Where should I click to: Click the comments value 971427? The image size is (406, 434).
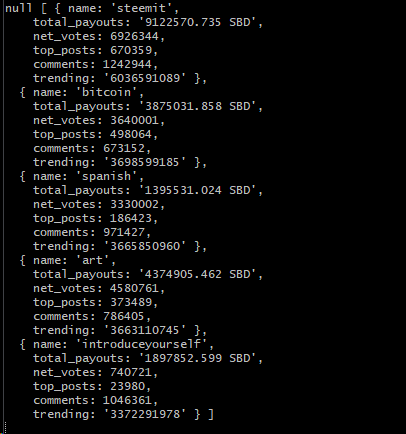tap(124, 232)
